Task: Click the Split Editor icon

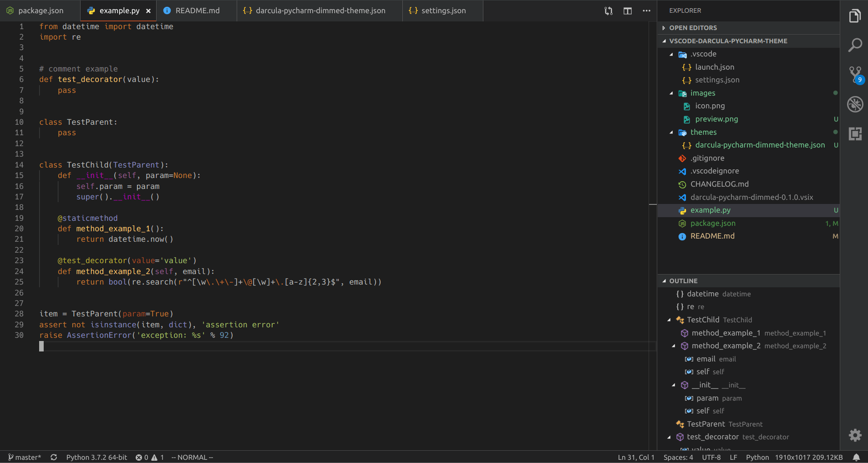Action: pyautogui.click(x=627, y=11)
